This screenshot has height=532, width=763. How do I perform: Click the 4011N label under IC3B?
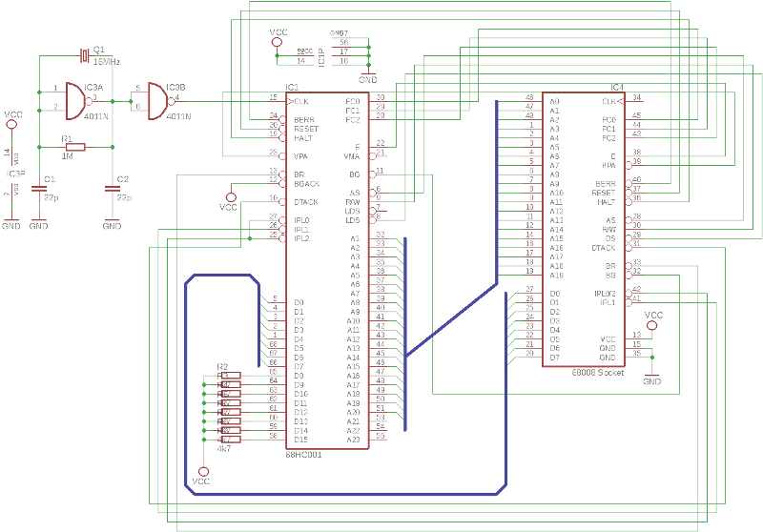tap(178, 116)
